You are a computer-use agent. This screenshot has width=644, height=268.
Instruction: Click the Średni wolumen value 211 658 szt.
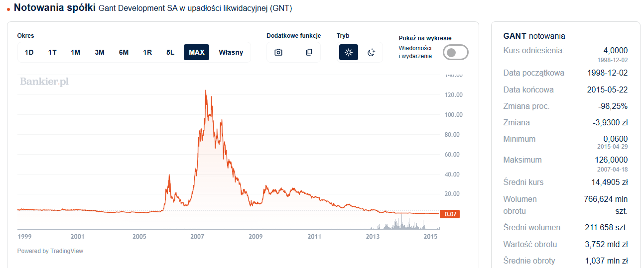[x=606, y=228]
